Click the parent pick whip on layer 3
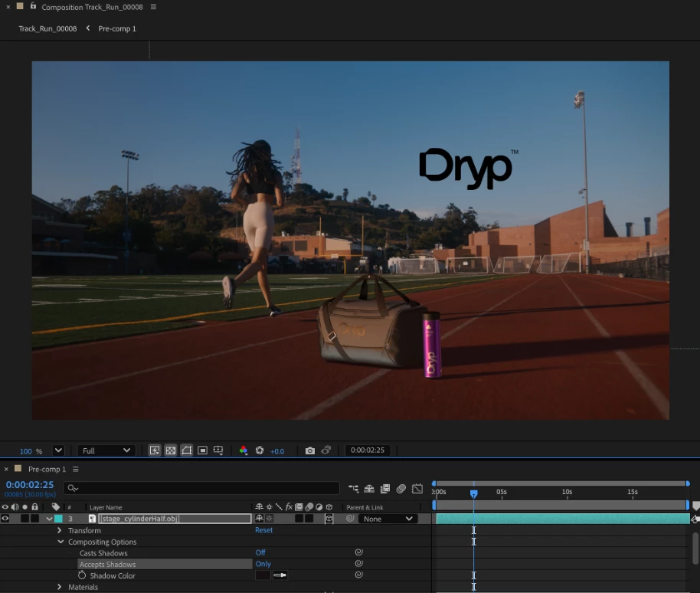The width and height of the screenshot is (700, 593). pos(350,519)
